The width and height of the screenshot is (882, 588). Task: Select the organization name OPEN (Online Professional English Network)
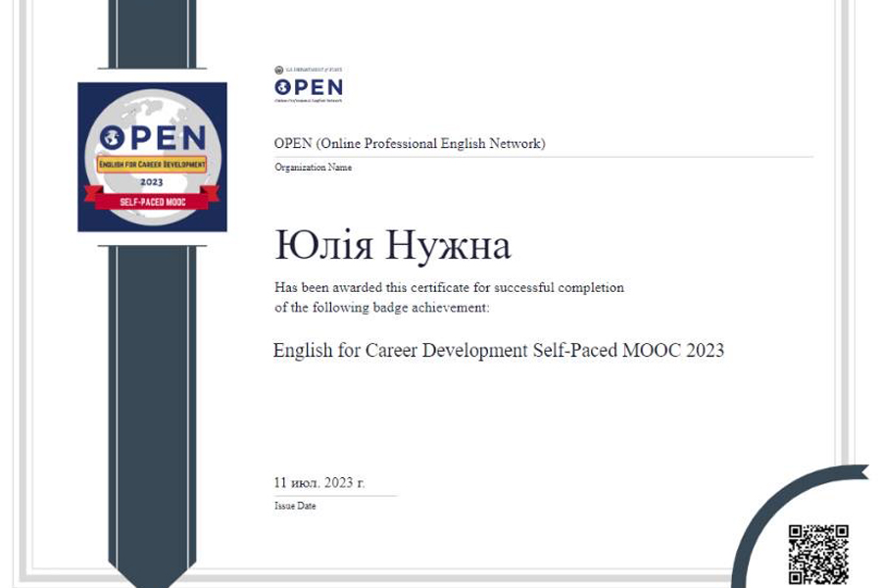tap(410, 144)
